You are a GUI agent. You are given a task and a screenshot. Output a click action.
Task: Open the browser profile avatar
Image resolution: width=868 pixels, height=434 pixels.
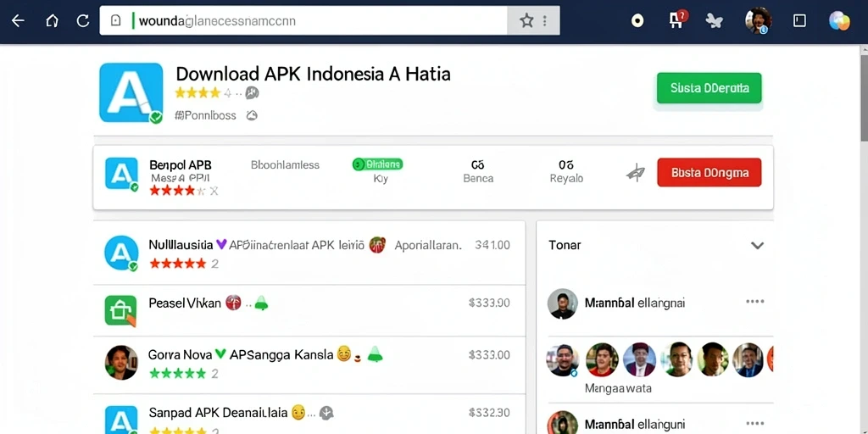(x=758, y=21)
